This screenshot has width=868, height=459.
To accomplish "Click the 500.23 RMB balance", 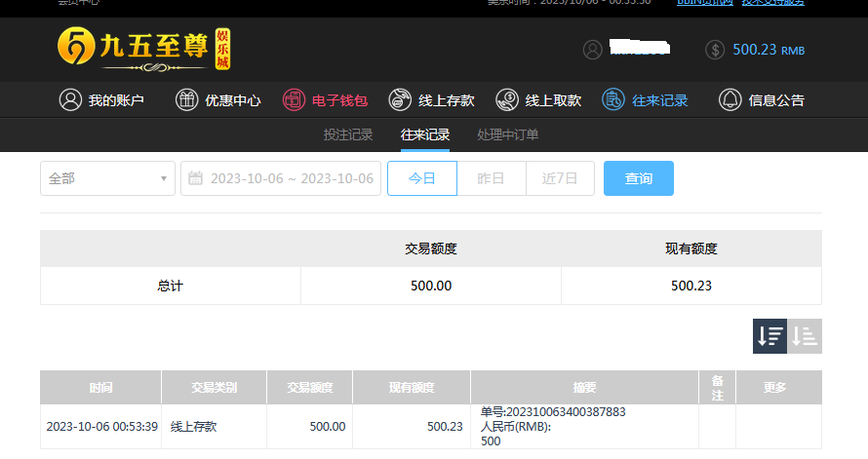I will point(769,50).
